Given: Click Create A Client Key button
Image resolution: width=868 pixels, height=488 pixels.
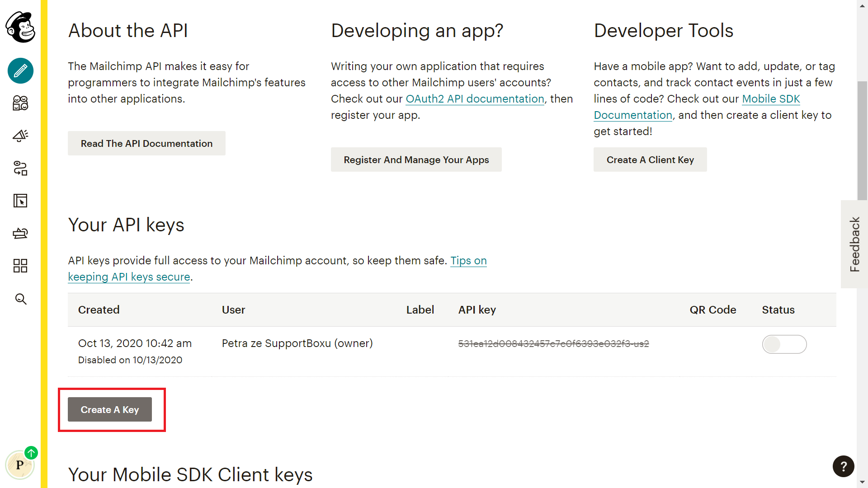Looking at the screenshot, I should tap(650, 160).
